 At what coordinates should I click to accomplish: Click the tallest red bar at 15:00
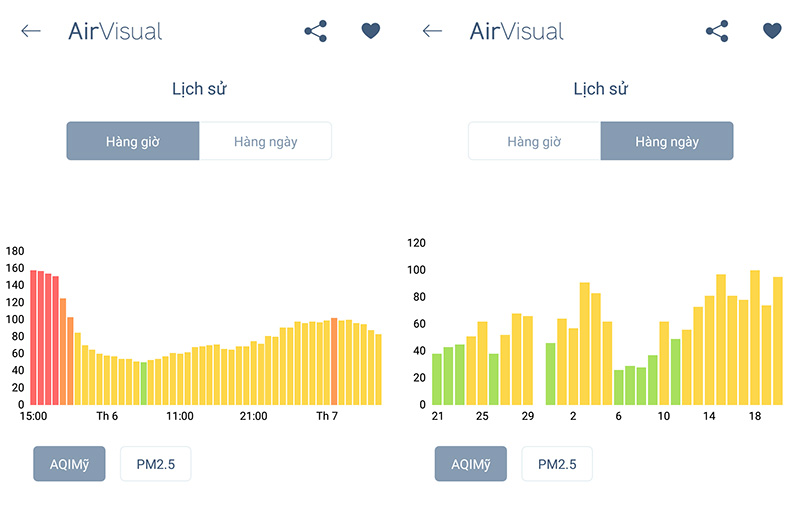coord(34,338)
